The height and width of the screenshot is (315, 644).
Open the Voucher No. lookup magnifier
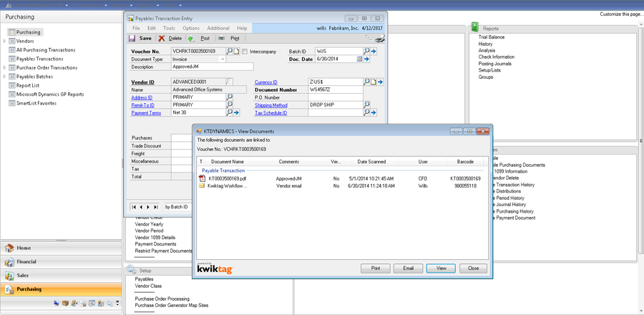pos(230,52)
